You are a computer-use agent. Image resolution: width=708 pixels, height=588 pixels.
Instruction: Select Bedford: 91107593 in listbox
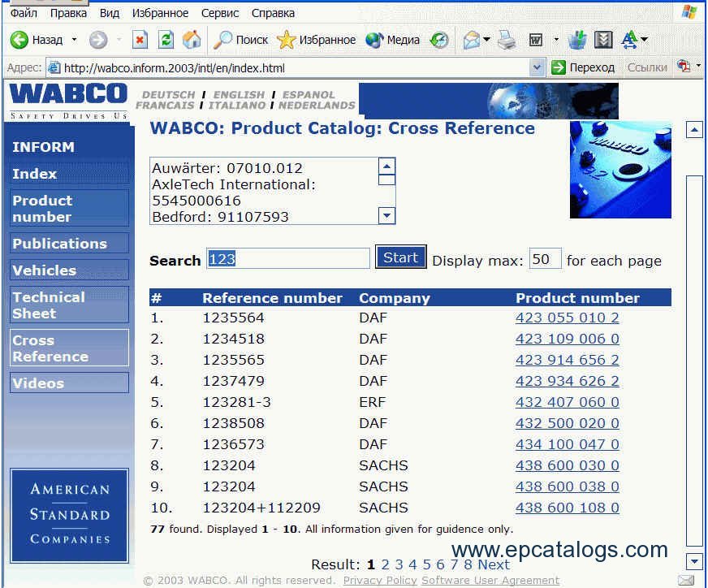click(x=220, y=217)
